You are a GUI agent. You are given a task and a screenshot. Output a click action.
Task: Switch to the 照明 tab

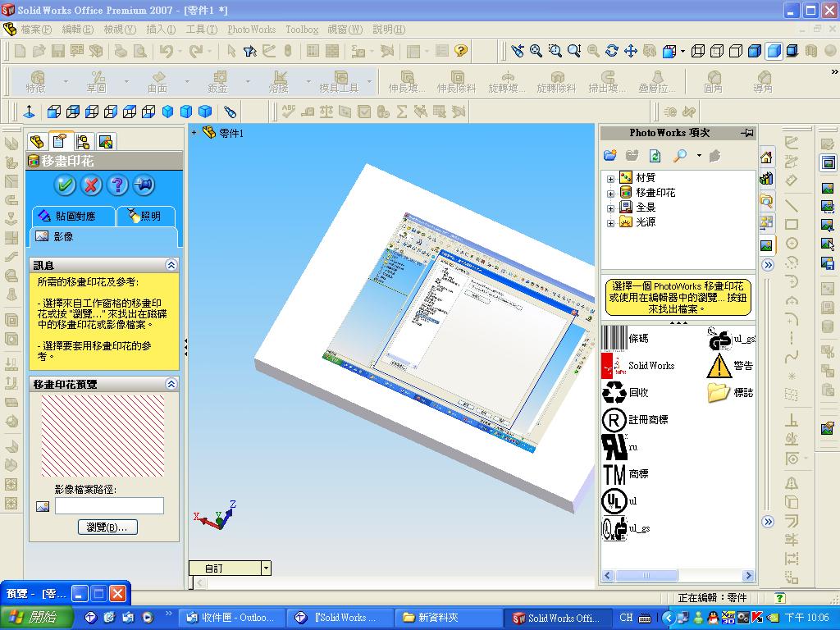pyautogui.click(x=146, y=216)
